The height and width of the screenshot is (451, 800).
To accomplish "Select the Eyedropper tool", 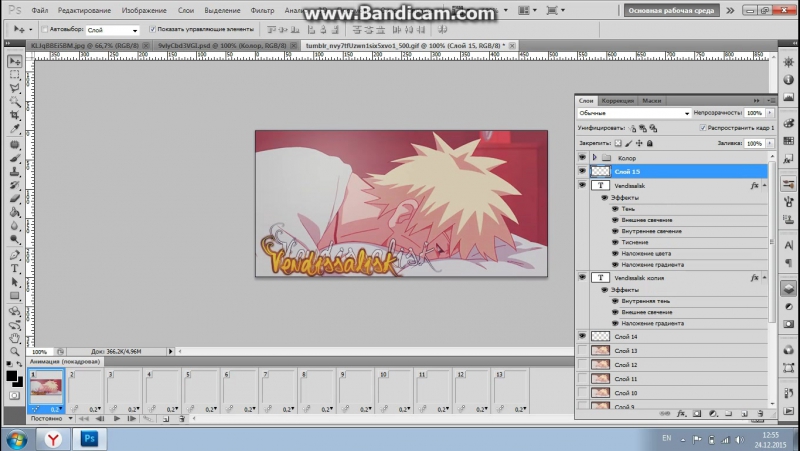I will point(14,129).
